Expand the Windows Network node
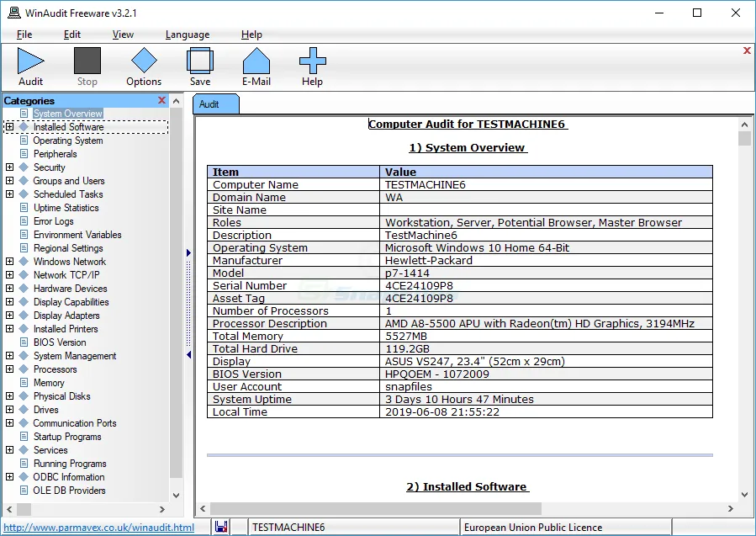The image size is (756, 536). click(9, 262)
